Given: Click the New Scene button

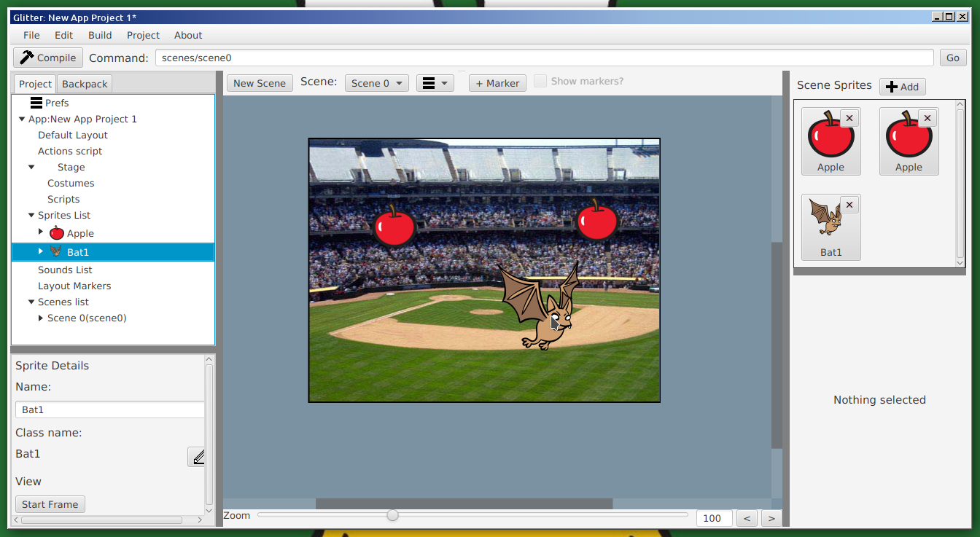Looking at the screenshot, I should click(259, 83).
